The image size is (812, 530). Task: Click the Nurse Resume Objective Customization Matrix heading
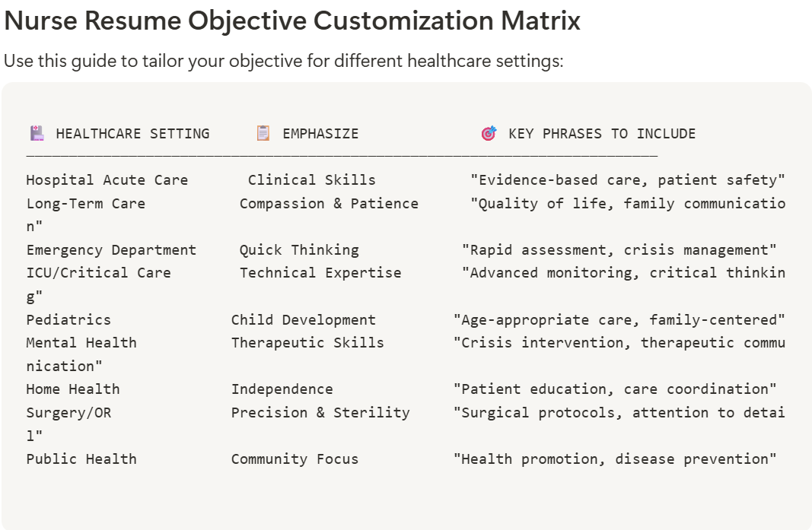click(x=292, y=21)
